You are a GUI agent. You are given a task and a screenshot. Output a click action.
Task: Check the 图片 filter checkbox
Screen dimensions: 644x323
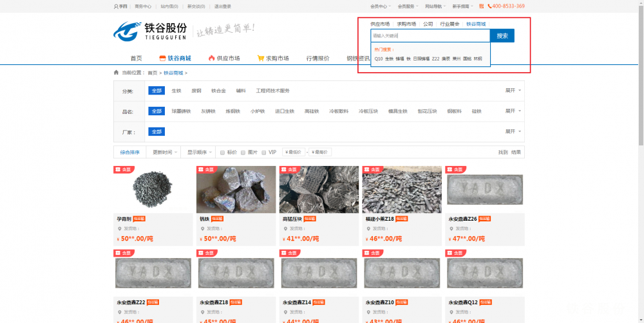point(243,152)
